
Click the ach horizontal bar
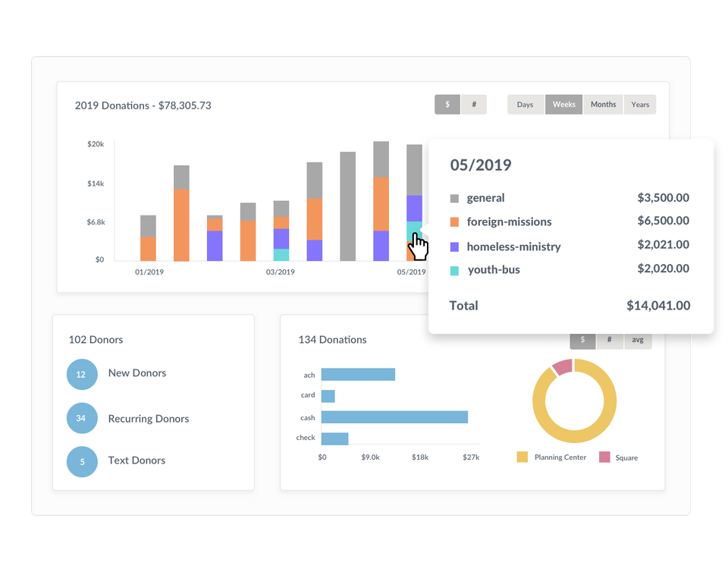[x=358, y=374]
